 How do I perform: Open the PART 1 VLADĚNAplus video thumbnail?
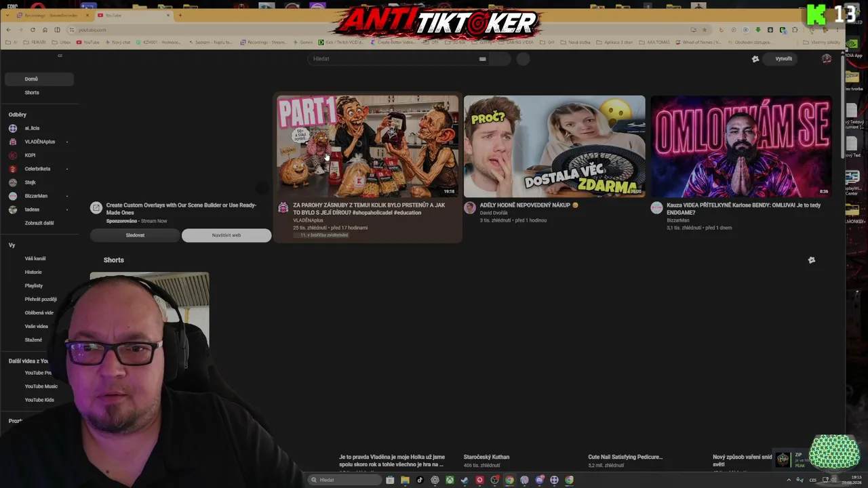(368, 146)
